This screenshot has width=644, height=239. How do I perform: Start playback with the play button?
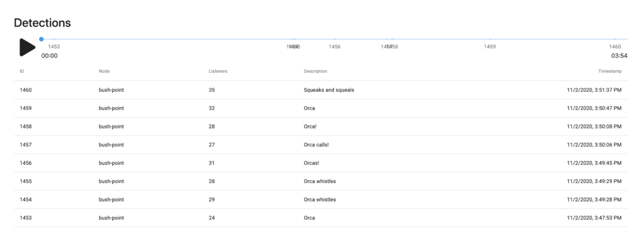coord(27,47)
